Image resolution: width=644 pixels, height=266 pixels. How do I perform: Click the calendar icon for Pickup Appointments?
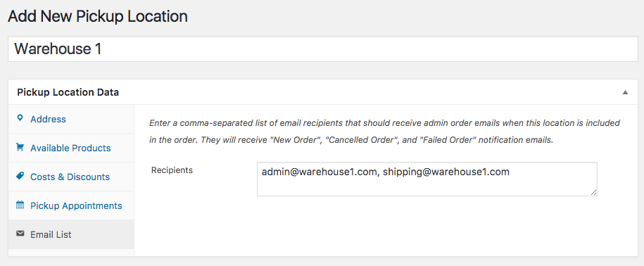[20, 205]
